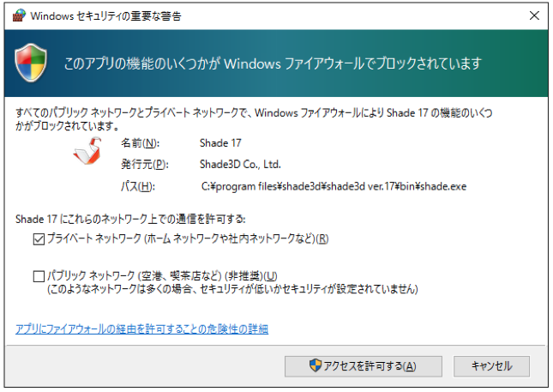Click the キャンセル button

491,366
